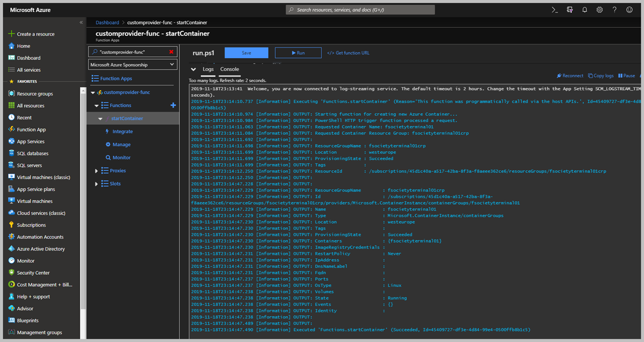
Task: Open App Service plans
Action: pyautogui.click(x=31, y=189)
